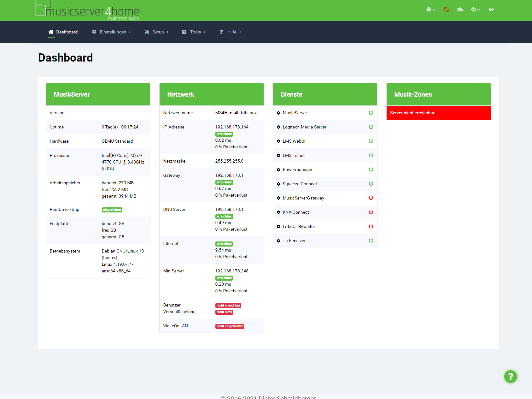The width and height of the screenshot is (532, 399).
Task: Click the 'Dashboard' page heading
Action: pyautogui.click(x=66, y=58)
